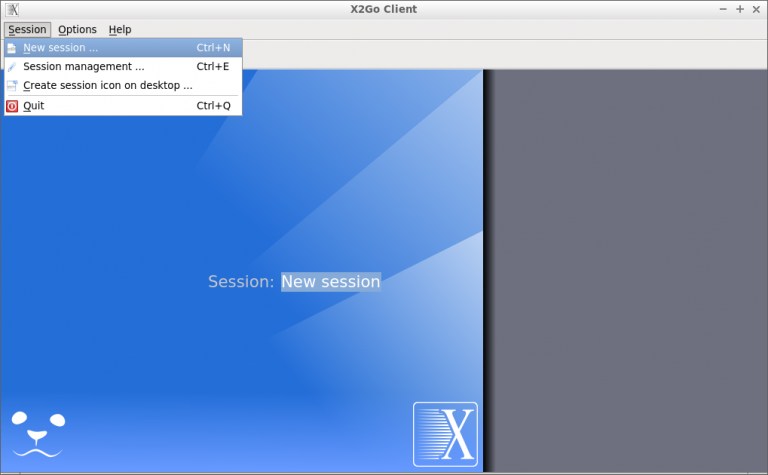Click the red Quit power icon
Viewport: 768px width, 475px height.
coord(12,106)
